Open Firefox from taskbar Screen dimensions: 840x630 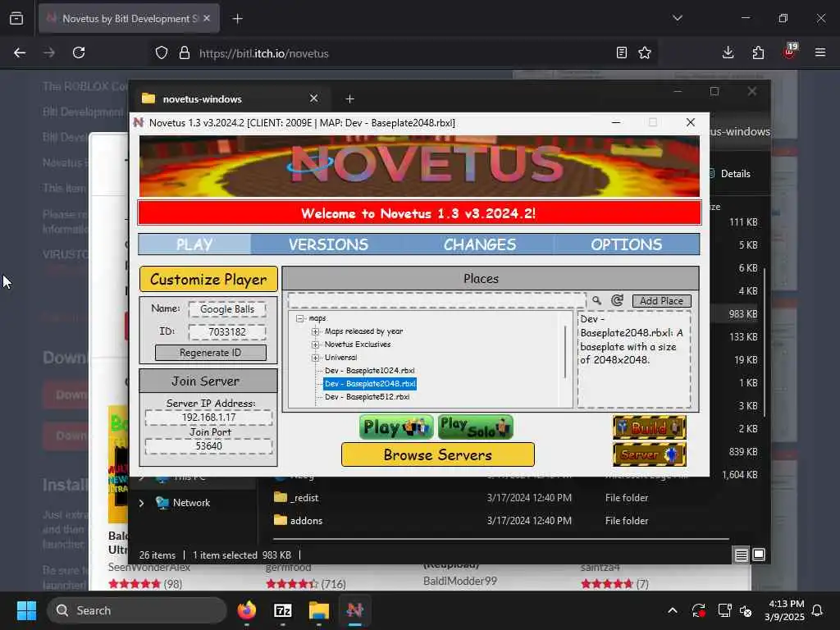247,610
